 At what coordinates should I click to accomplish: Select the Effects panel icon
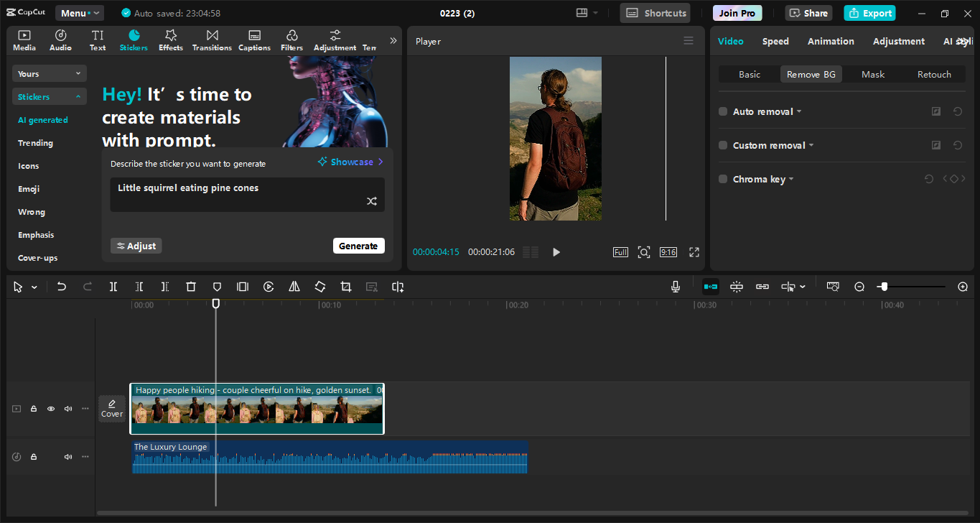pyautogui.click(x=170, y=40)
